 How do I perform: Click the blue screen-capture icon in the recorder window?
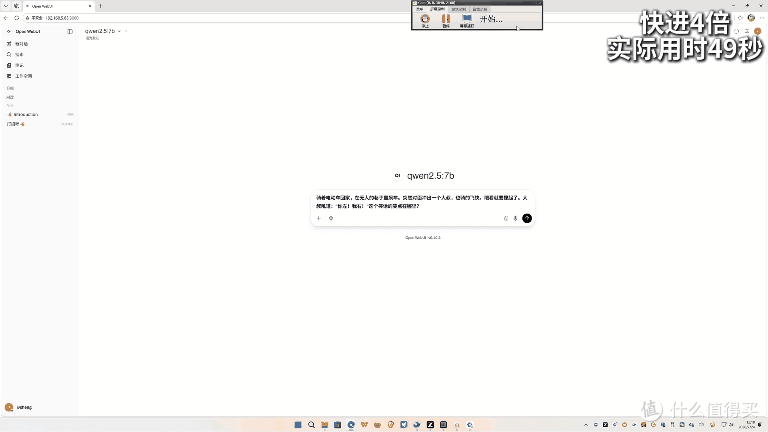[467, 20]
